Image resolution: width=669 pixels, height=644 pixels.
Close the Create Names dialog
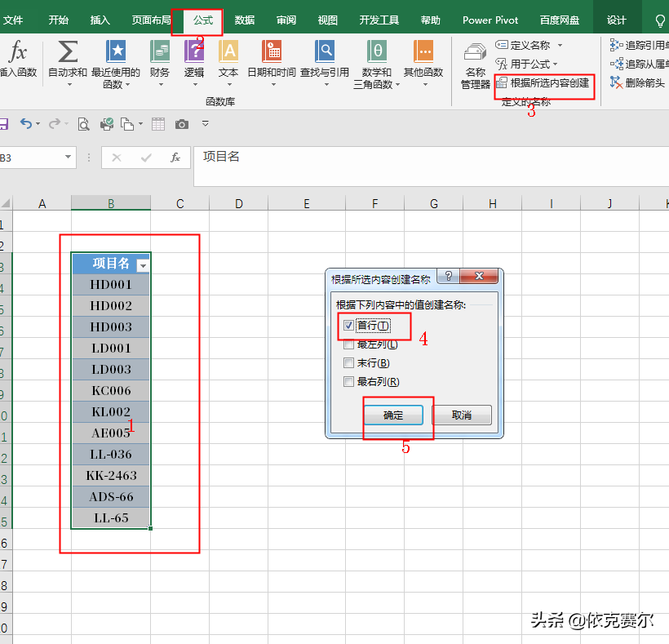point(479,276)
